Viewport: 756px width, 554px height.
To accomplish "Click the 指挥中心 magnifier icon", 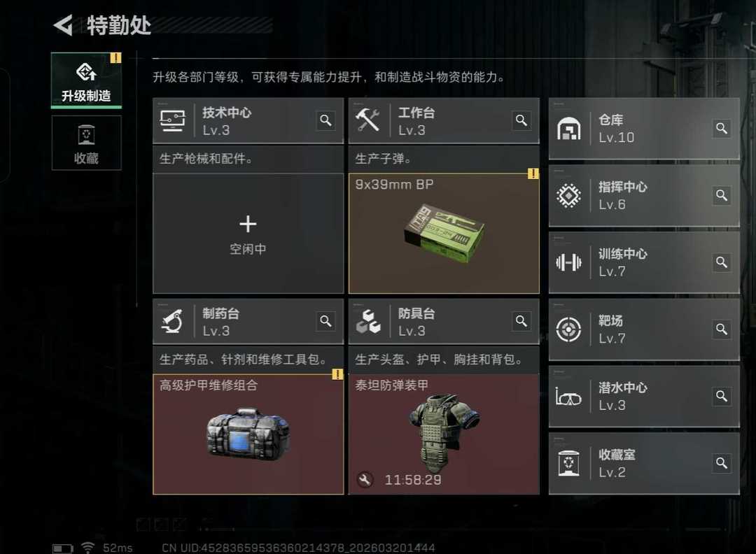I will coord(721,195).
